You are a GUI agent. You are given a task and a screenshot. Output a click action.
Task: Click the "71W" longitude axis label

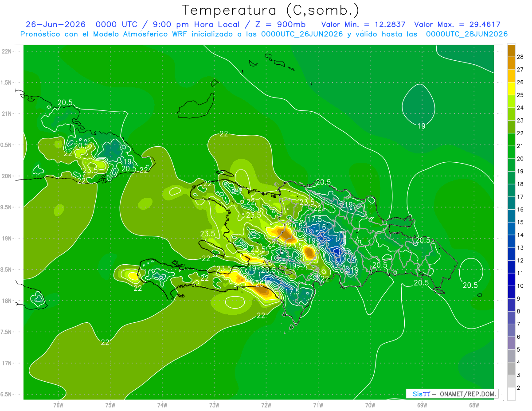click(318, 404)
